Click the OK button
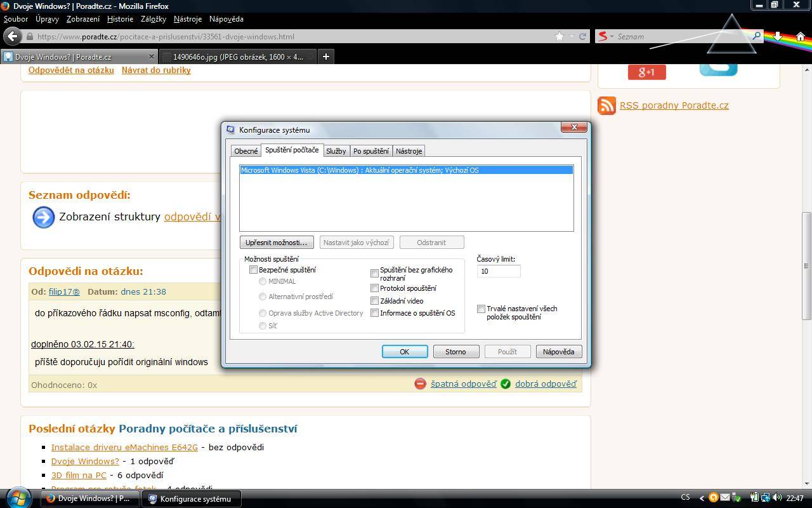 pyautogui.click(x=405, y=352)
